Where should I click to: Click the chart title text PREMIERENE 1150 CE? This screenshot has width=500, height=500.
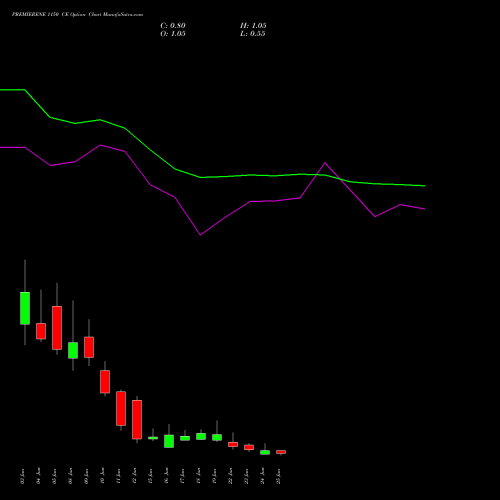[x=39, y=15]
